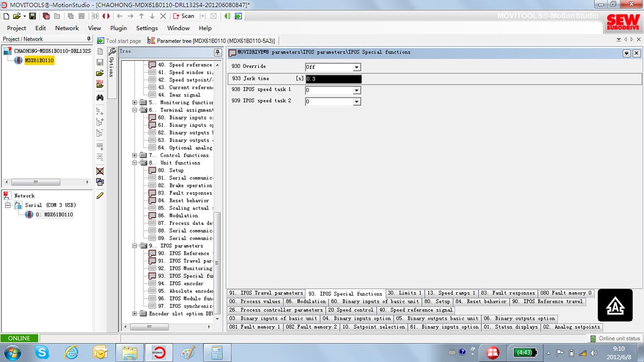The width and height of the screenshot is (644, 362).
Task: Click the yellow pencil edit icon
Action: (100, 196)
